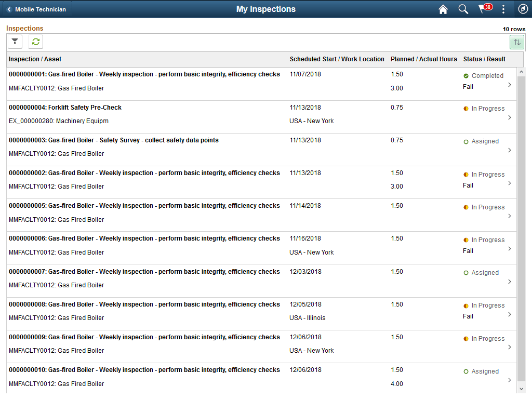
Task: Open the global Search icon
Action: coord(463,9)
